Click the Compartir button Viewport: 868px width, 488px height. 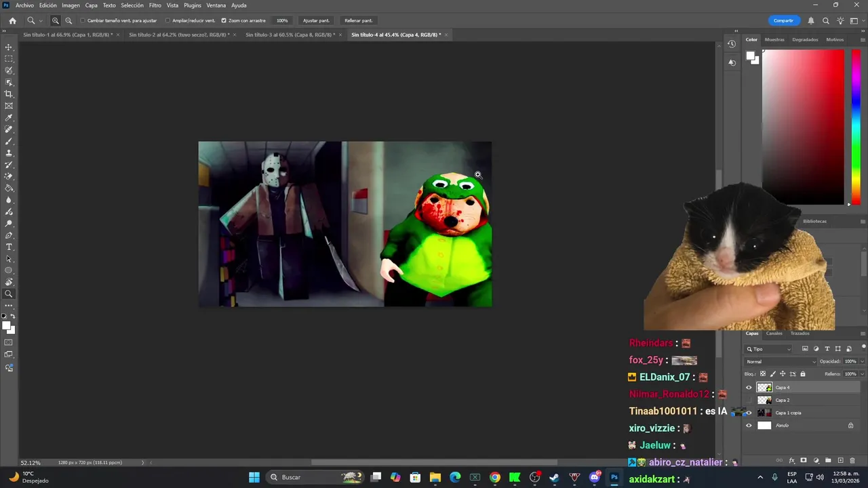(783, 20)
